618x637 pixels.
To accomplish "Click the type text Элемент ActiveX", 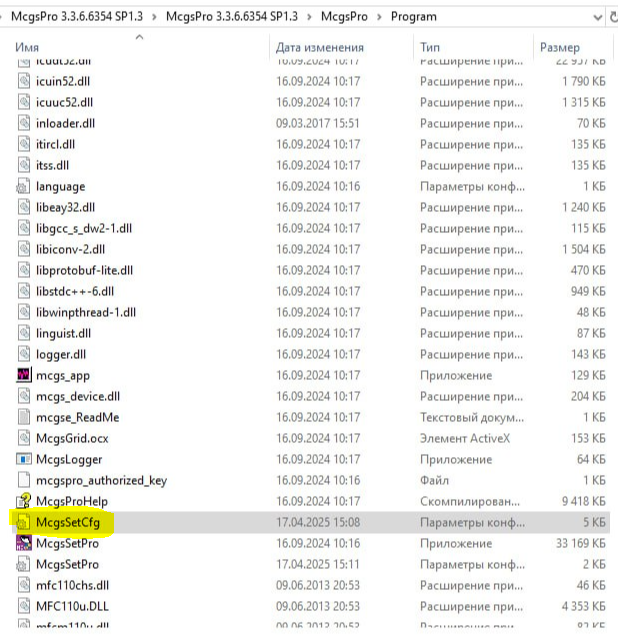I will click(465, 438).
